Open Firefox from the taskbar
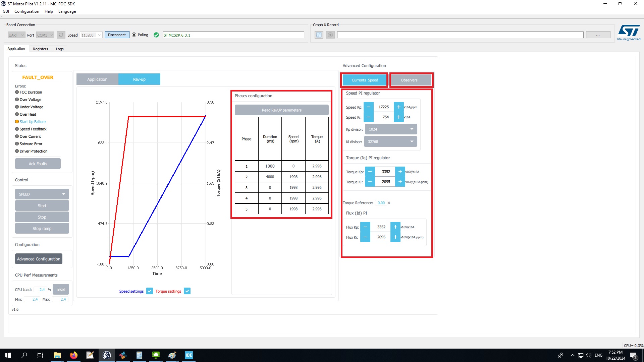Screen dimensions: 644x362 pos(73,355)
